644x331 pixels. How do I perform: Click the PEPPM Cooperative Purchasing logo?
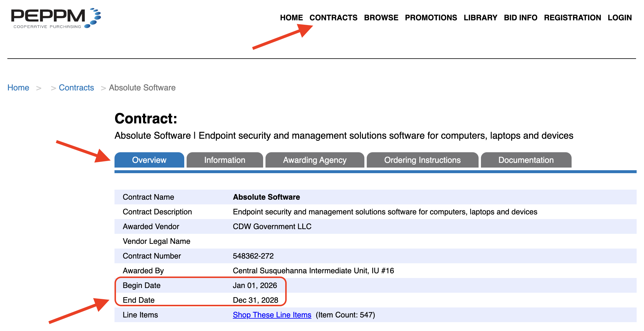(x=56, y=18)
